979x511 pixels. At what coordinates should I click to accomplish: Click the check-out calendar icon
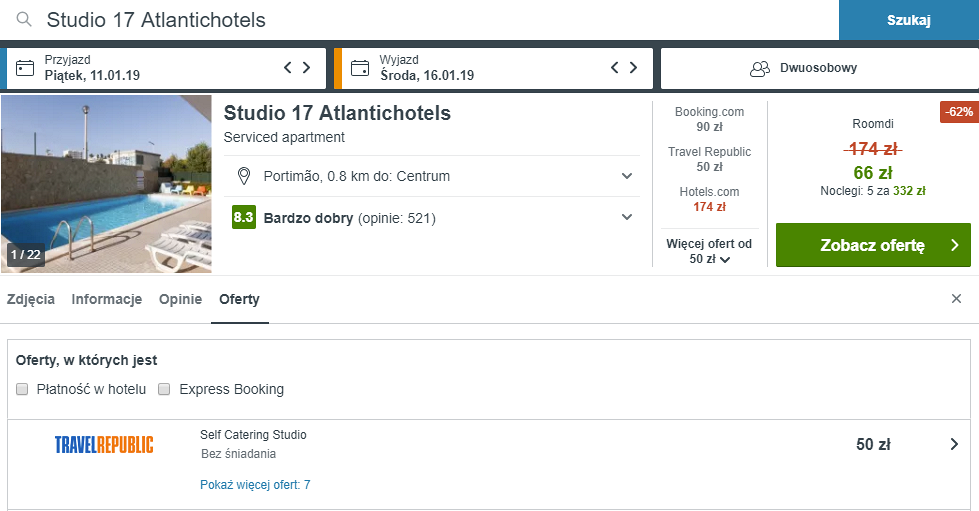360,67
